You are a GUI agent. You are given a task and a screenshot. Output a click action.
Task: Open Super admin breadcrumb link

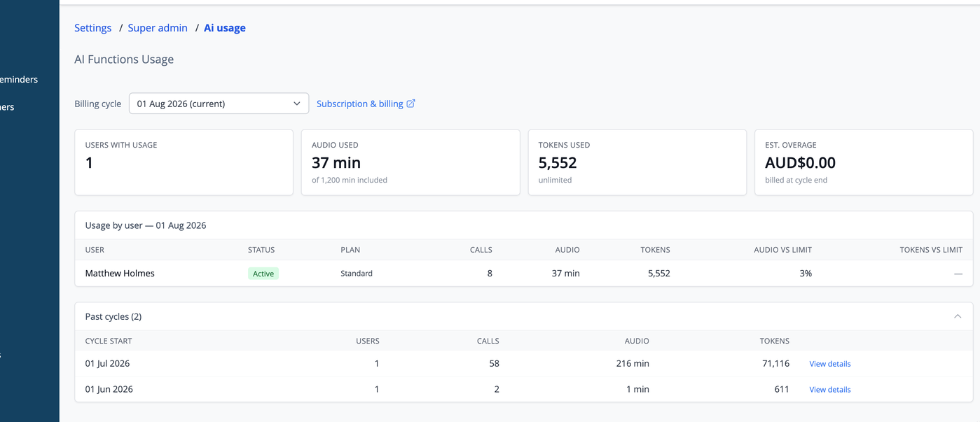pos(158,28)
